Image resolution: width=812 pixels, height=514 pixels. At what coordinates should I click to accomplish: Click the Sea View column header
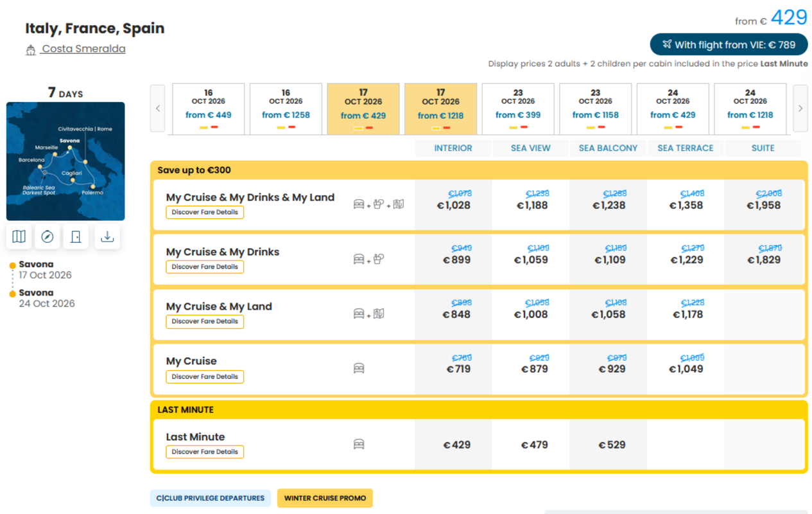(531, 148)
